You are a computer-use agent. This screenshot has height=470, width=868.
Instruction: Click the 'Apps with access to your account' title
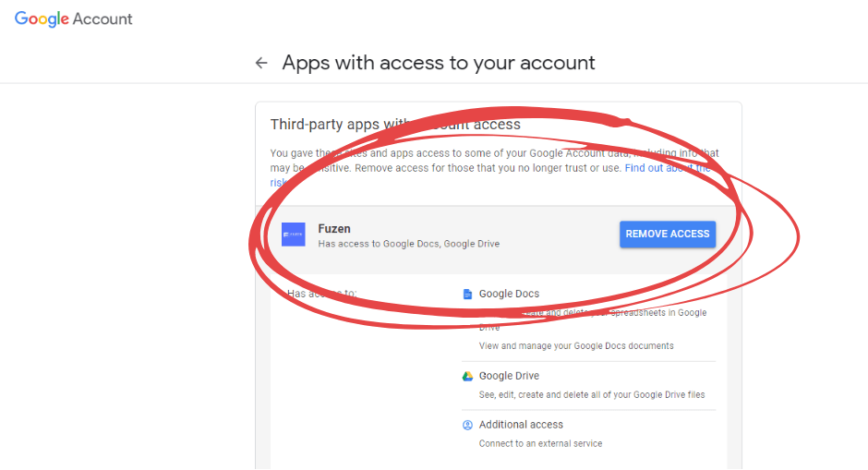tap(439, 63)
